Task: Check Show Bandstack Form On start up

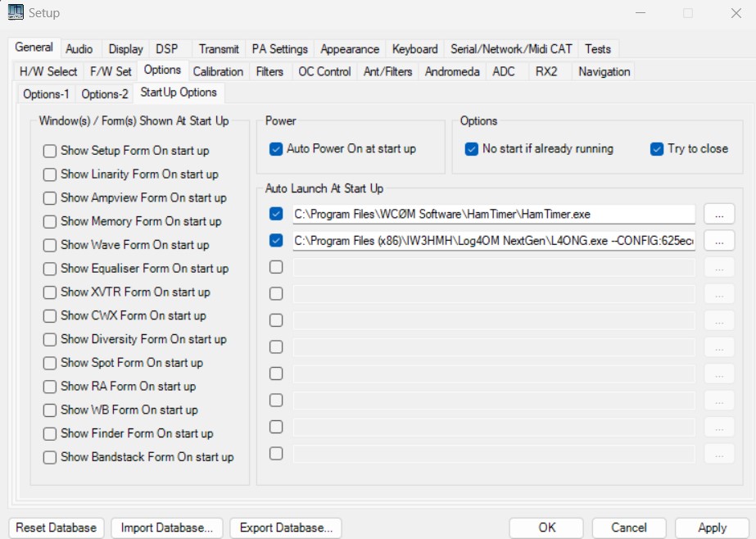Action: tap(50, 457)
